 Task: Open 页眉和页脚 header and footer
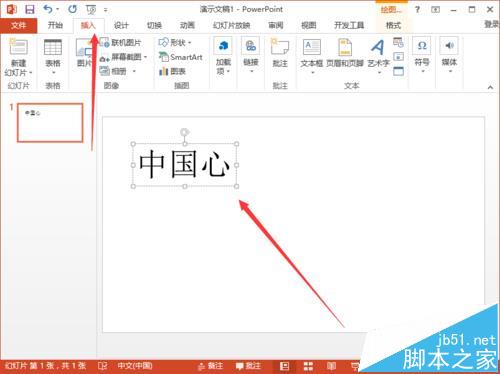pyautogui.click(x=345, y=53)
